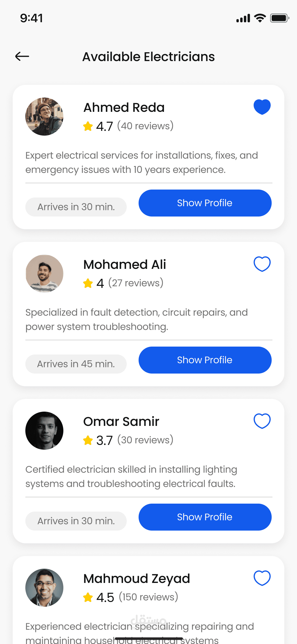Select Omar Samir's profile picture
Viewport: 297px width, 644px height.
tap(44, 431)
